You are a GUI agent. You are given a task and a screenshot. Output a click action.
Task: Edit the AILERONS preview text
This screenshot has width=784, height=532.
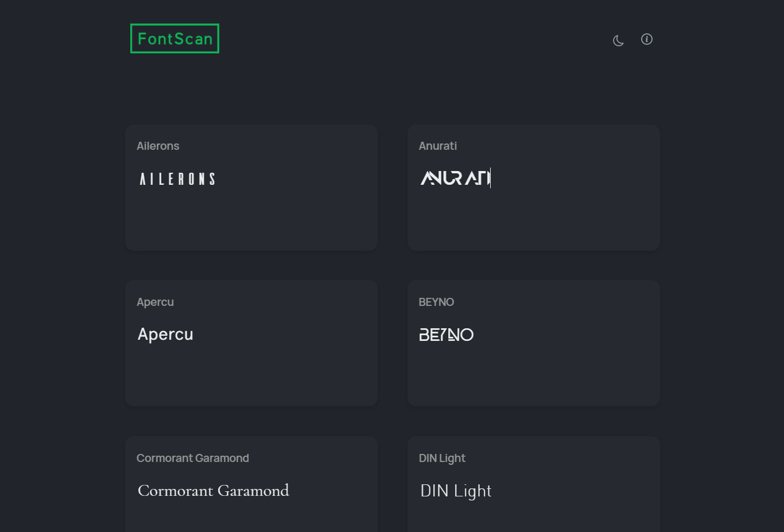click(x=177, y=179)
